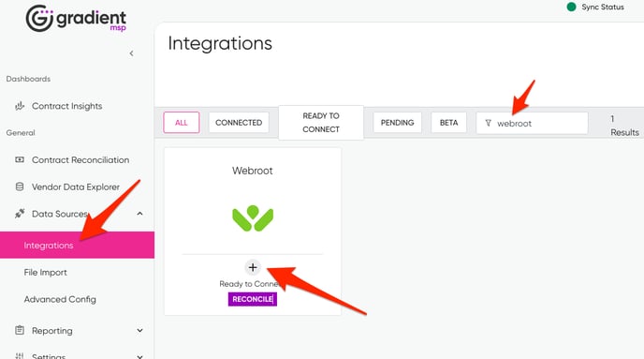Click the General section label

click(21, 133)
